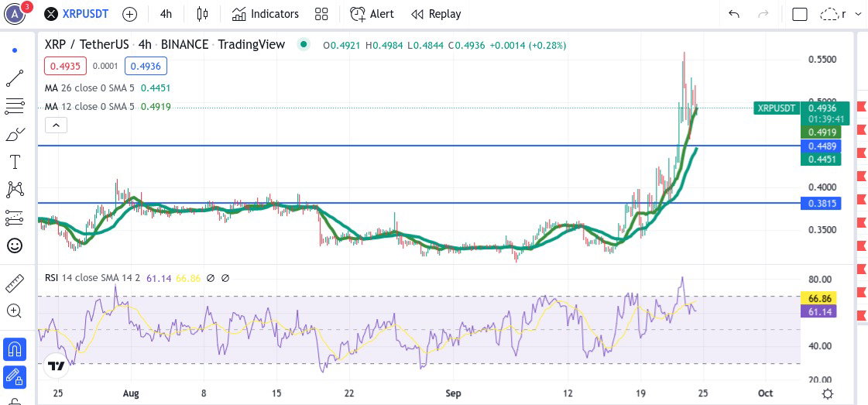Image resolution: width=868 pixels, height=405 pixels.
Task: Add a symbol to compare with plus icon
Action: (129, 15)
